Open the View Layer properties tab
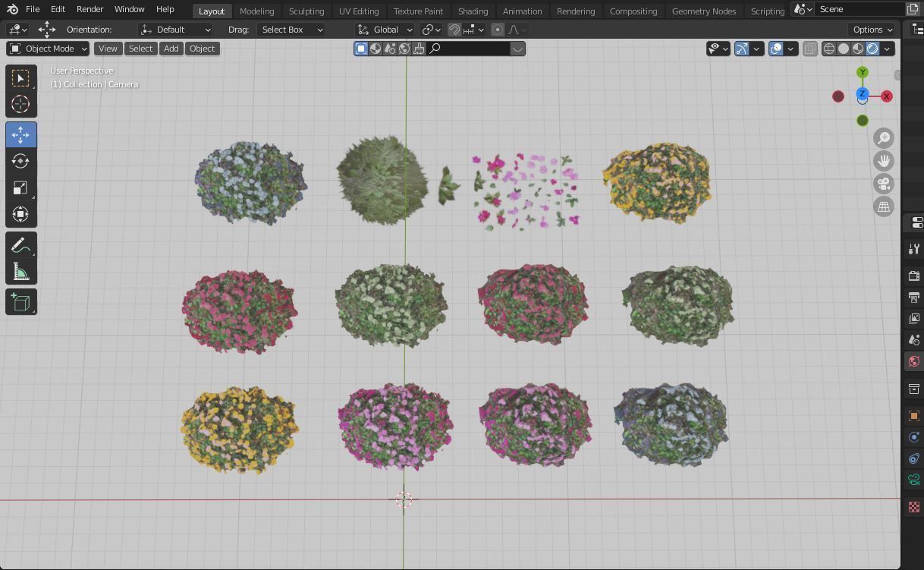 point(914,318)
